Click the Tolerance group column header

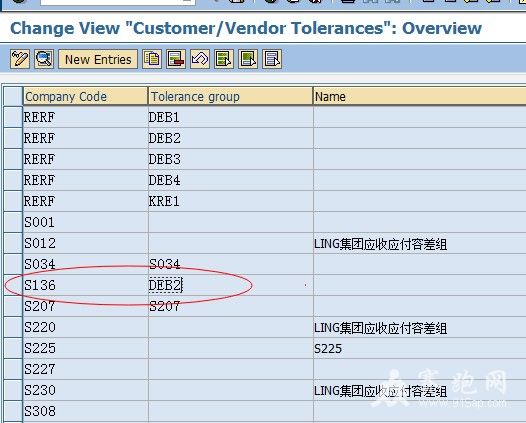(x=230, y=96)
